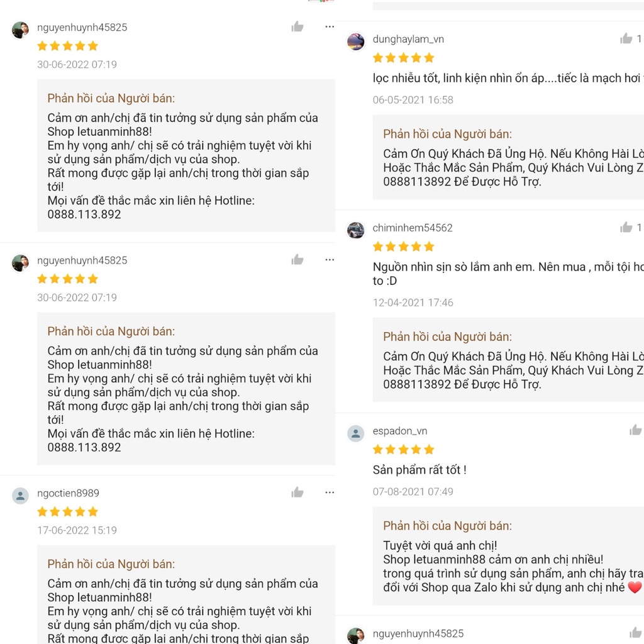Visit dunghaylam_vn's profile via username
The width and height of the screenshot is (644, 644).
(x=408, y=39)
